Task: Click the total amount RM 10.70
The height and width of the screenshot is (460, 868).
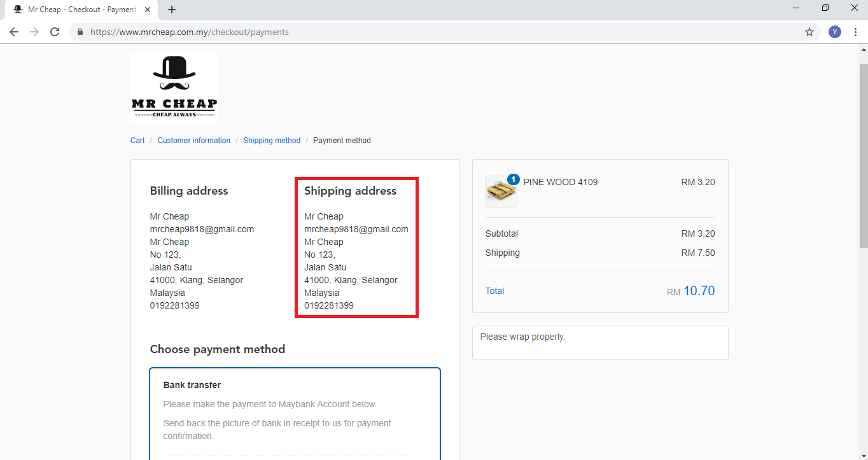Action: [690, 291]
